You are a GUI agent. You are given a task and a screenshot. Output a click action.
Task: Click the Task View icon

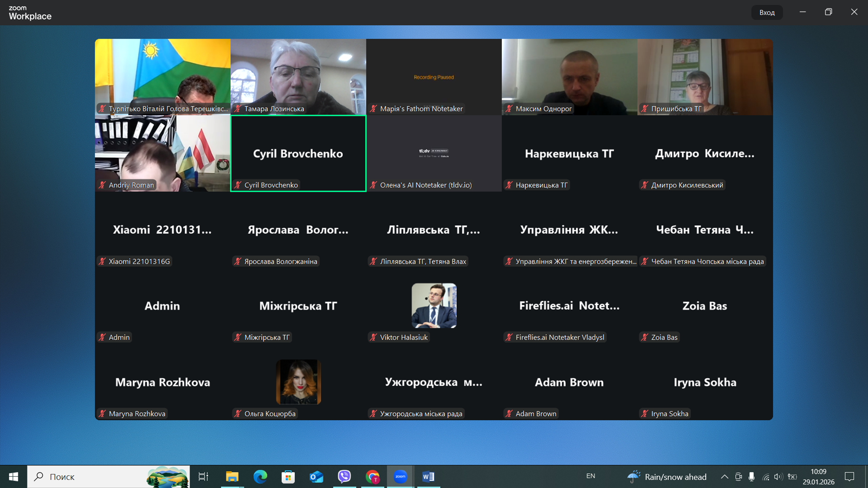click(x=204, y=476)
